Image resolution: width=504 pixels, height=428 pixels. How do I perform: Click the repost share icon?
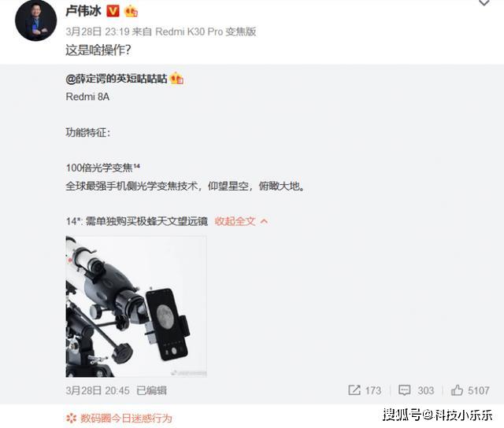[354, 390]
